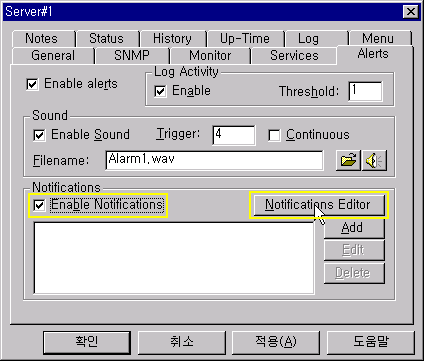
Task: Open the Monitor tab
Action: (210, 56)
